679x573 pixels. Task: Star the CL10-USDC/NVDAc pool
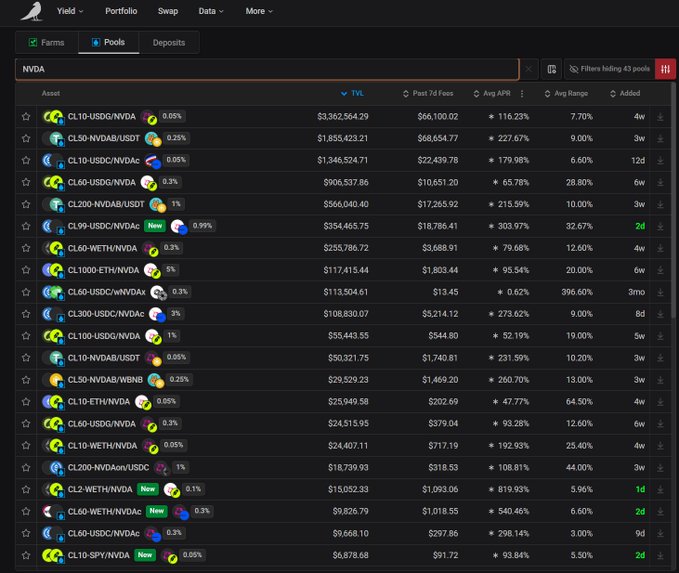pyautogui.click(x=26, y=161)
